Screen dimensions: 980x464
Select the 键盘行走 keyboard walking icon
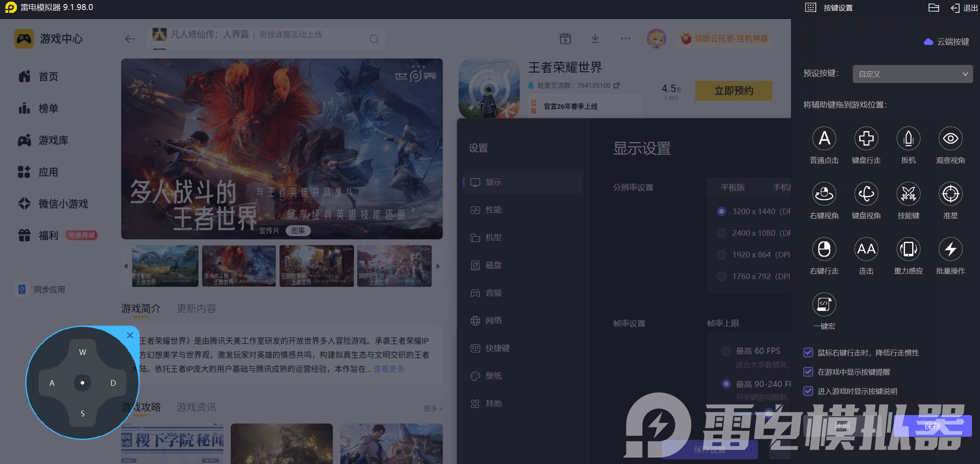click(x=866, y=139)
